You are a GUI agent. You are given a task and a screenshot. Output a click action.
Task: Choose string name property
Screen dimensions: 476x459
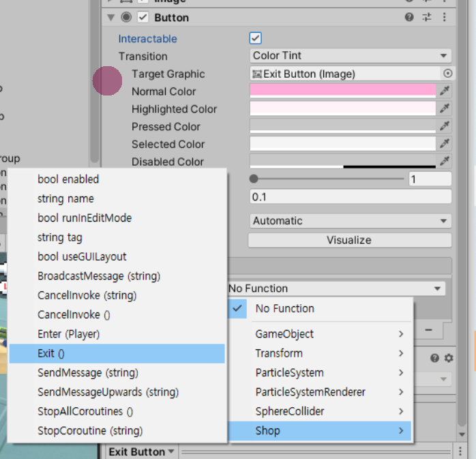(x=117, y=198)
